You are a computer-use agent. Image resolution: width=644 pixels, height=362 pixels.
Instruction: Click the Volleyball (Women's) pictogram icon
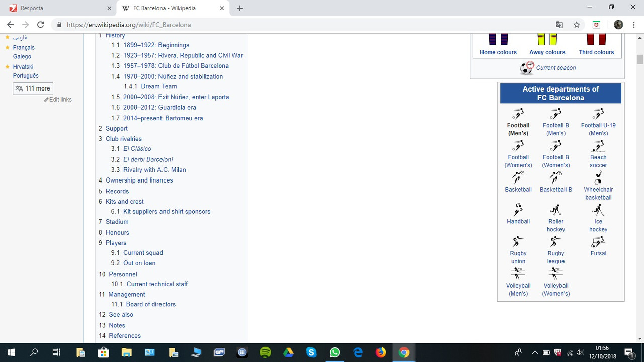556,274
